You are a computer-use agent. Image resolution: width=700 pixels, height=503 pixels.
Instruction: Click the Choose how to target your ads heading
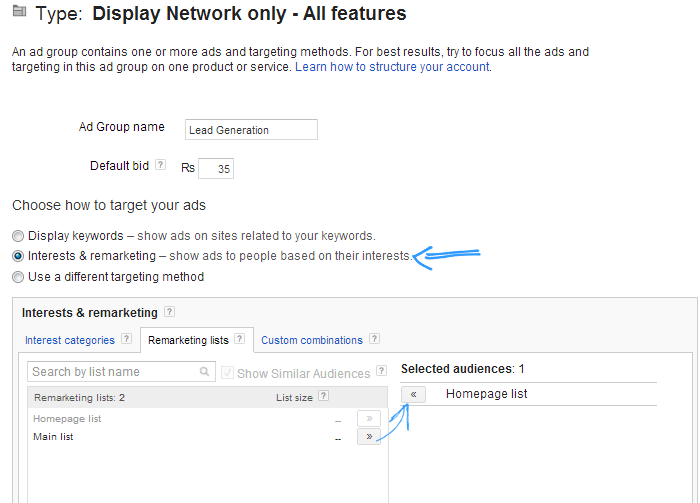(x=109, y=205)
